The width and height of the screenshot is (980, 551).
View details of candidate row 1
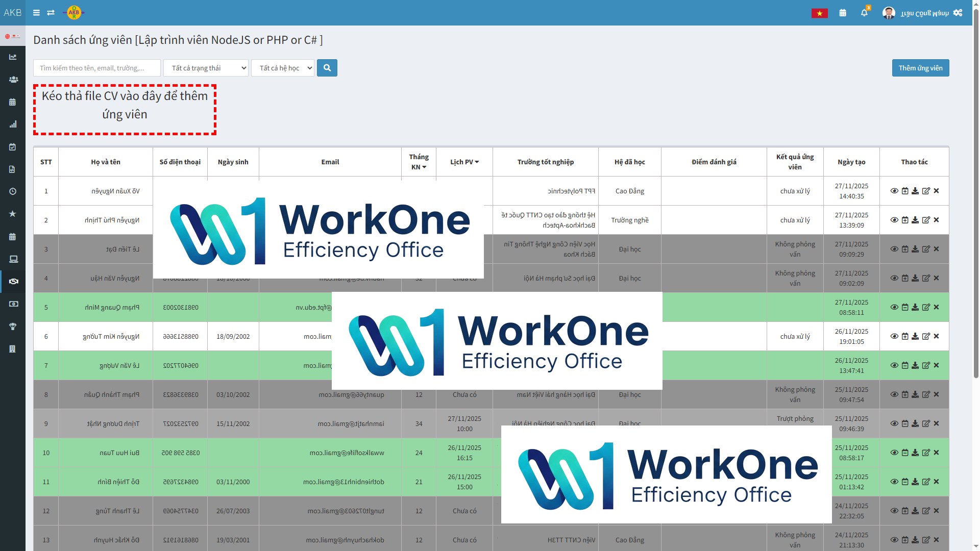[894, 191]
